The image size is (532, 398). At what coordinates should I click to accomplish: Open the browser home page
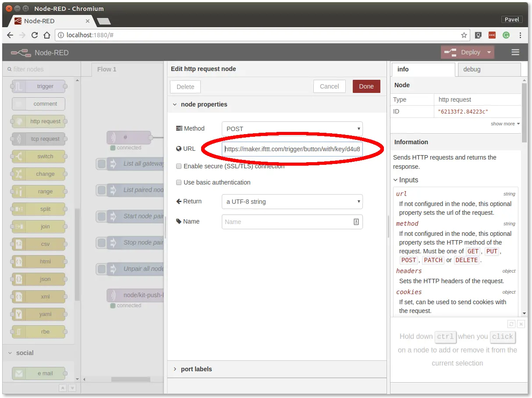click(x=47, y=35)
